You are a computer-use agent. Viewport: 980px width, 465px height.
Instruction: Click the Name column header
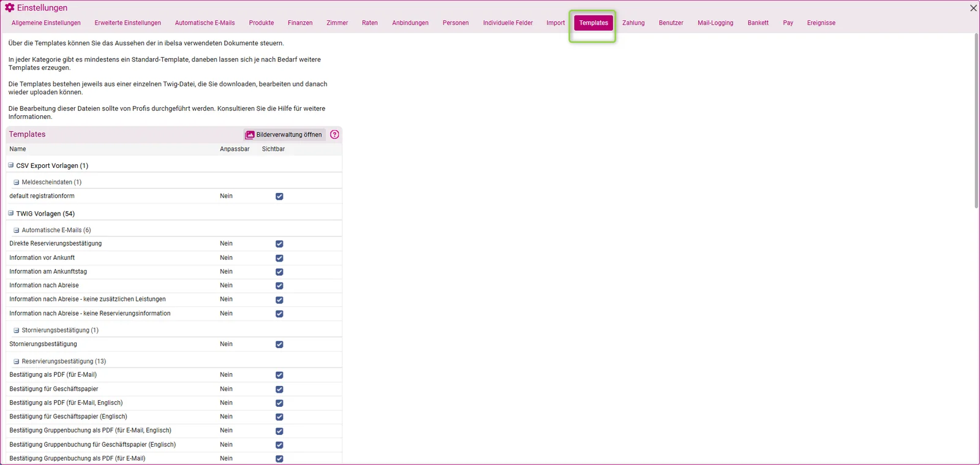point(18,149)
